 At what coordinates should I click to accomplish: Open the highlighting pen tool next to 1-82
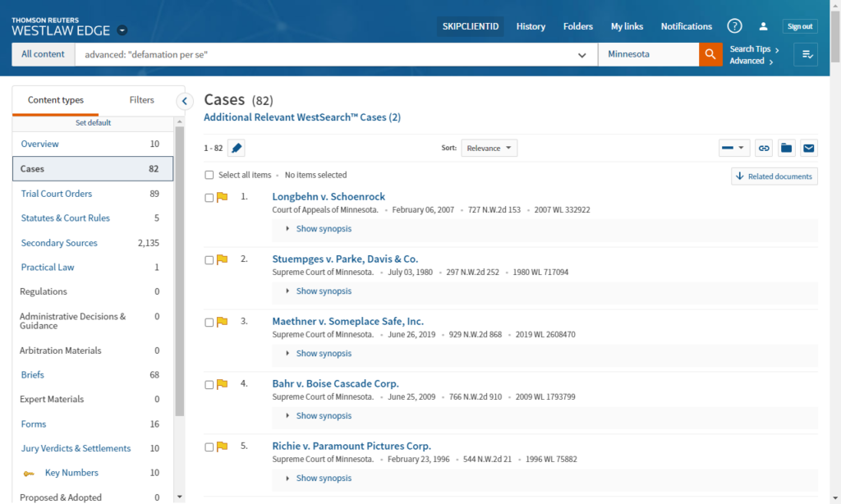(237, 148)
